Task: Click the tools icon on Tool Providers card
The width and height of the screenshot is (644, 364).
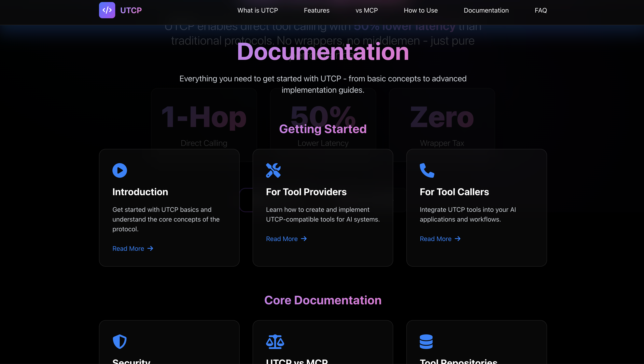Action: tap(273, 170)
